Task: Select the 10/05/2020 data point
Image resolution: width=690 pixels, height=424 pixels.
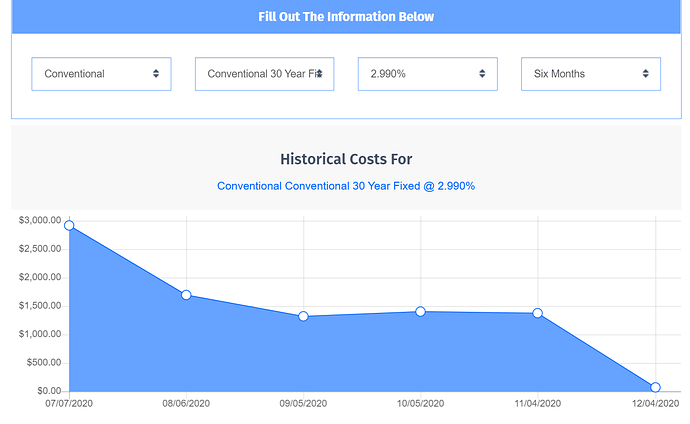Action: tap(420, 311)
